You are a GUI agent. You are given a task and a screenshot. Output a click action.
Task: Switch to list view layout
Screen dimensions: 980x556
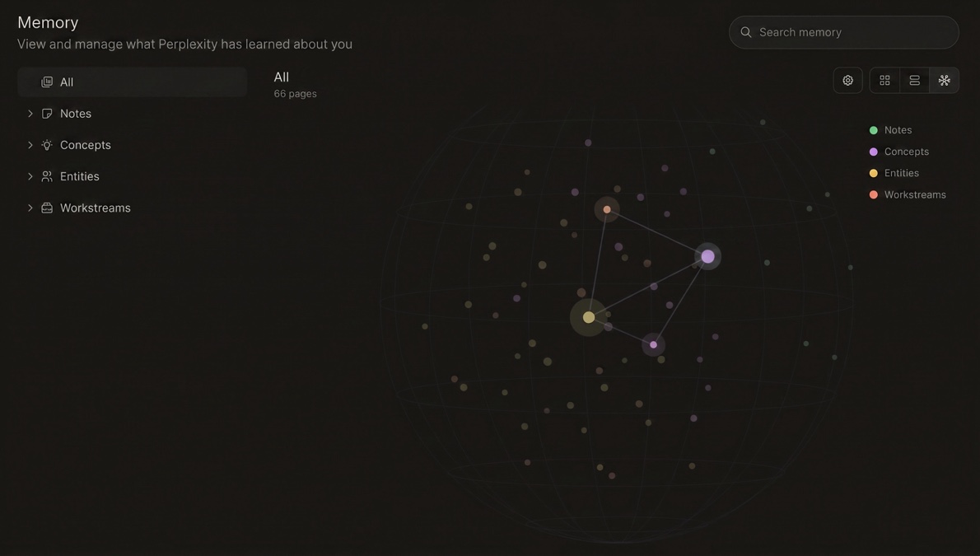pos(914,81)
